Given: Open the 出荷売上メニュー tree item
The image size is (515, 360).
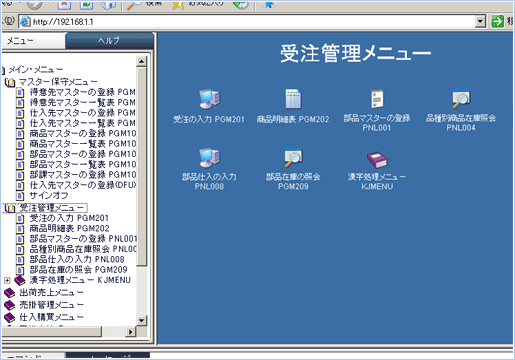Looking at the screenshot, I should pos(51,292).
